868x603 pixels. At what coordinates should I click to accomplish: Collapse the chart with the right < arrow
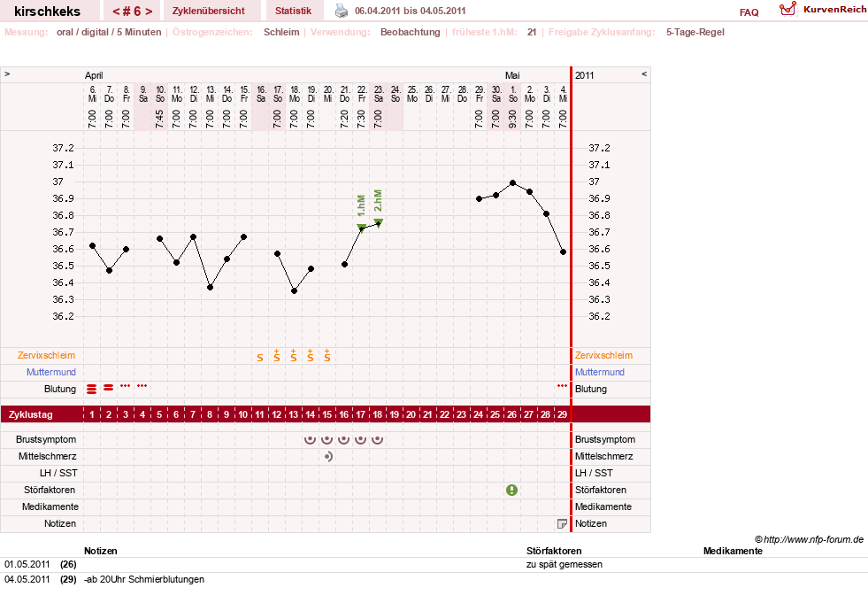(644, 73)
